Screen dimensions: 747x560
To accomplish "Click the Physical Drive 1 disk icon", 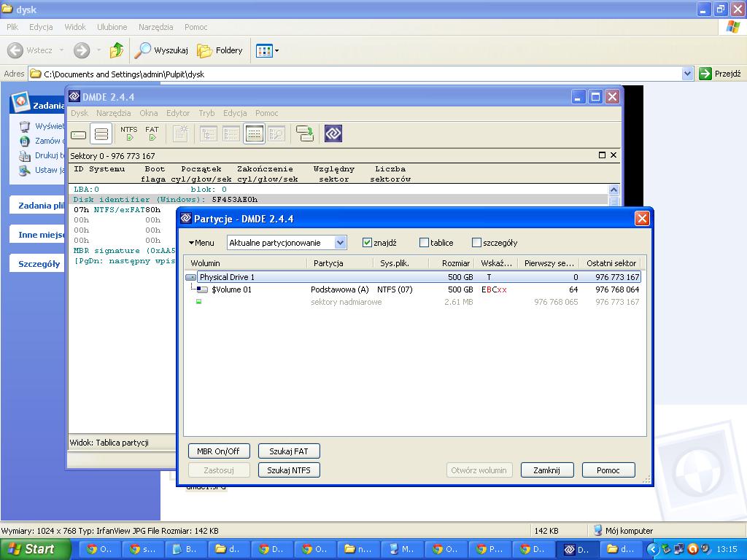I will [x=190, y=277].
